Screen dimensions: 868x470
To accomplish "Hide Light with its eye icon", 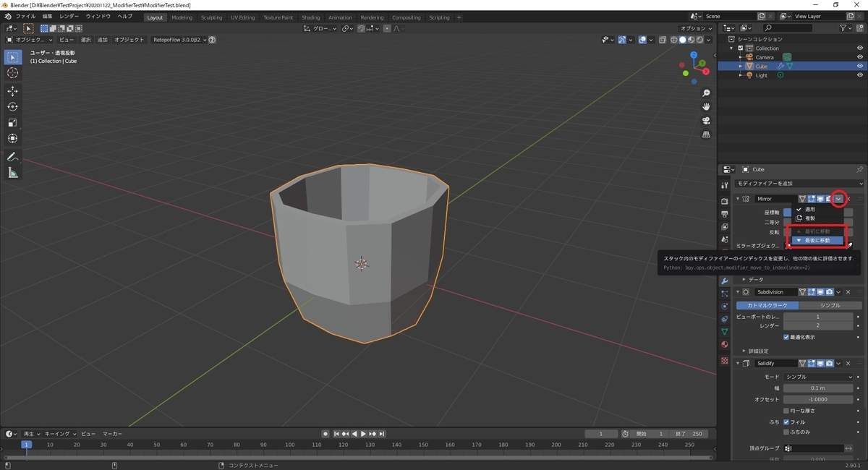I will pyautogui.click(x=860, y=75).
